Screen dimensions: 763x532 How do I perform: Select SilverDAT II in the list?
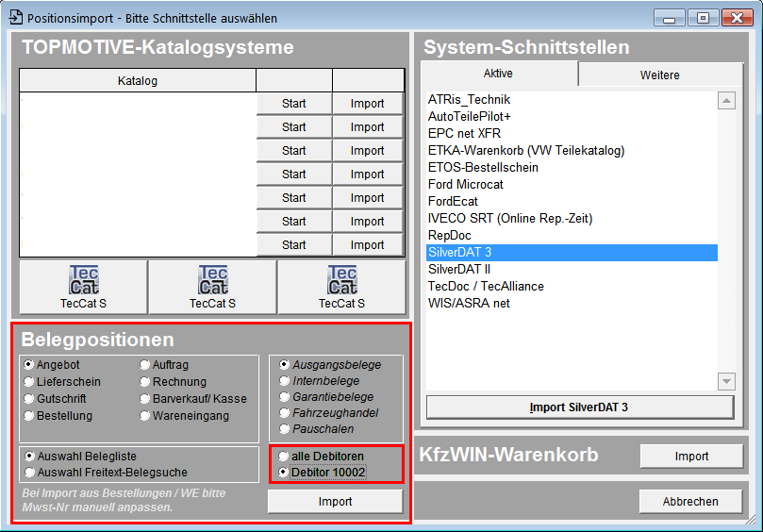coord(572,269)
